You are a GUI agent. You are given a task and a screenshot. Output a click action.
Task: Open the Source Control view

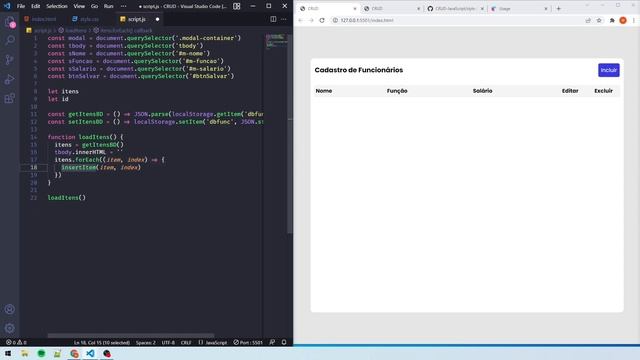point(9,60)
